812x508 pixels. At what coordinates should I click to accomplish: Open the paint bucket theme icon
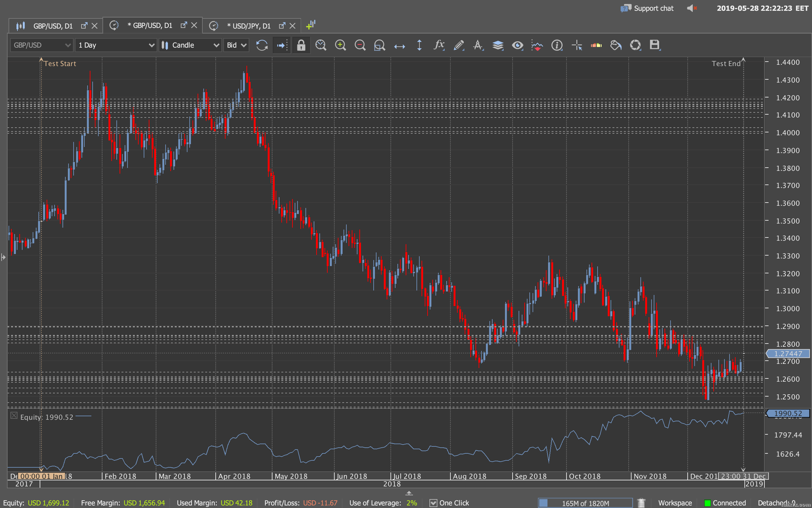tap(616, 45)
